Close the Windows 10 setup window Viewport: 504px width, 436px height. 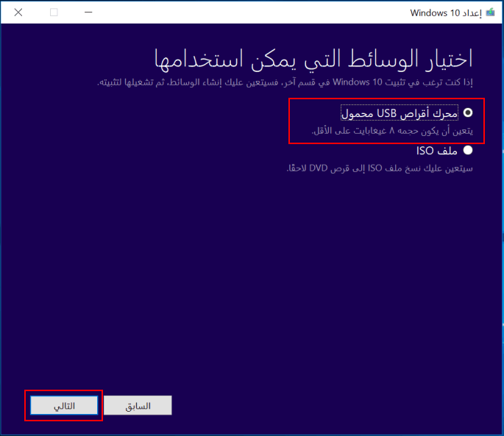(18, 12)
